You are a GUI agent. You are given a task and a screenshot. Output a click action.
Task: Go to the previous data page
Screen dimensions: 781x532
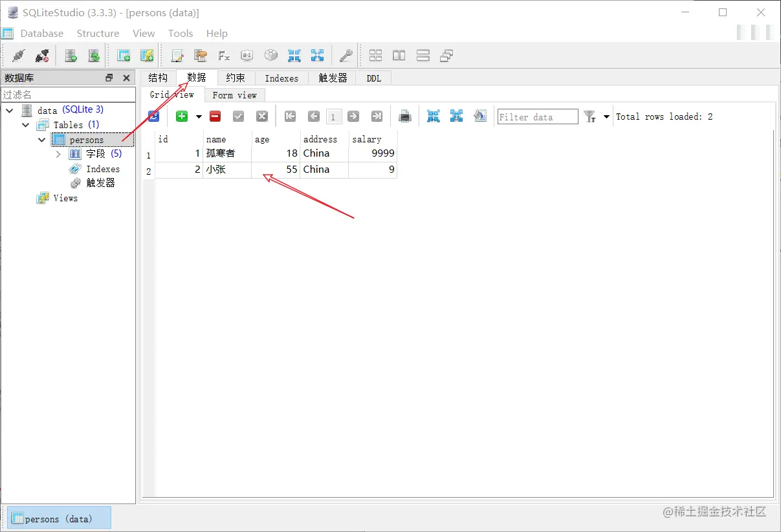(x=314, y=116)
